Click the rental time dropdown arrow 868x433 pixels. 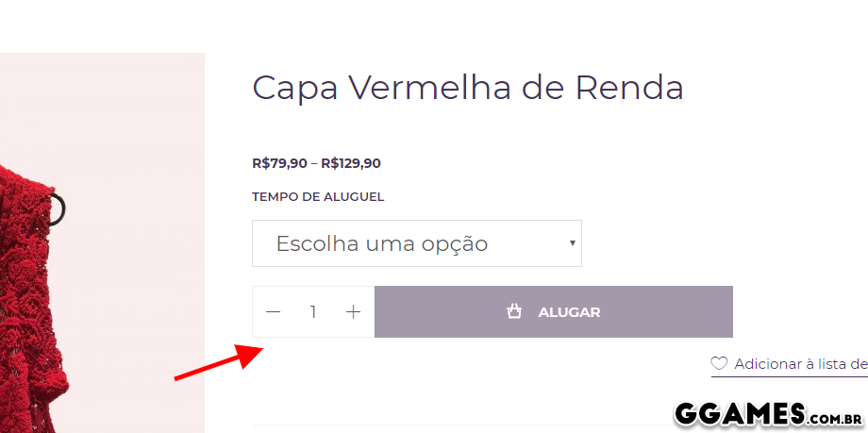(572, 243)
